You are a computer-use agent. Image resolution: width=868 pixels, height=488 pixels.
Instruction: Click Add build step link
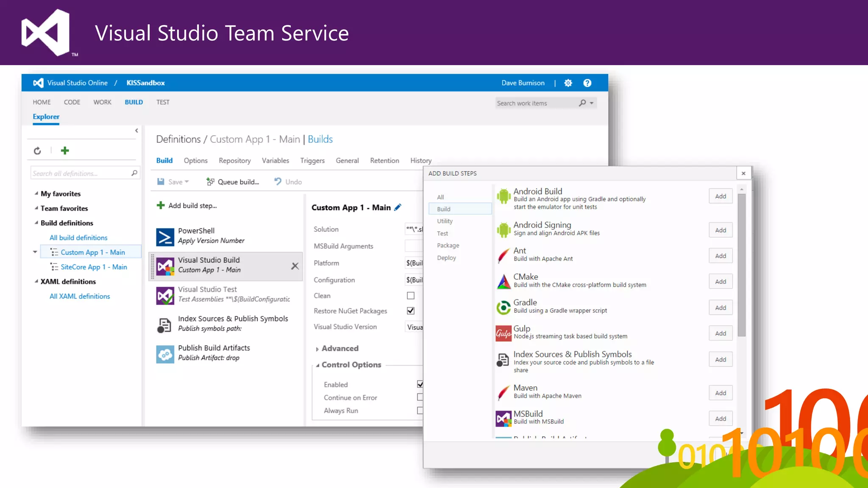pyautogui.click(x=187, y=205)
